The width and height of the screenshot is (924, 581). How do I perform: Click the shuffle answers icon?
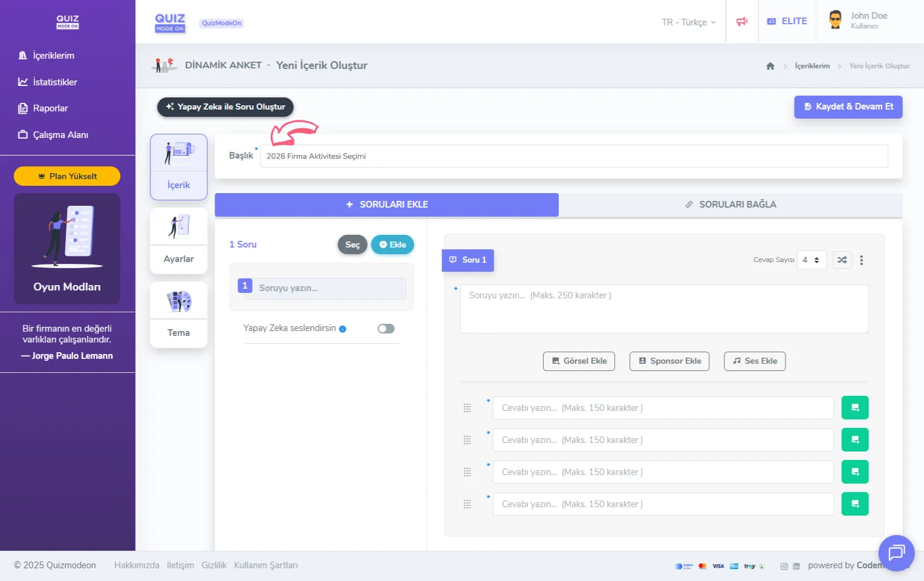842,260
